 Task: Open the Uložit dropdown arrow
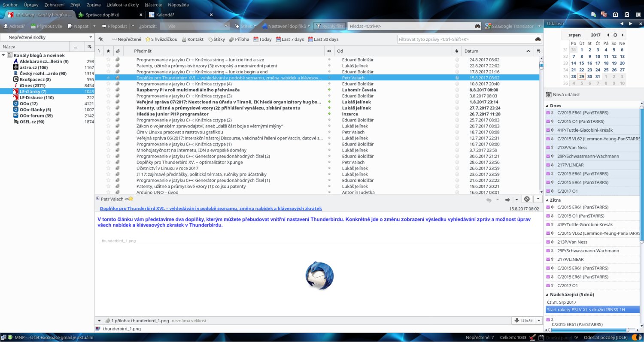point(538,321)
